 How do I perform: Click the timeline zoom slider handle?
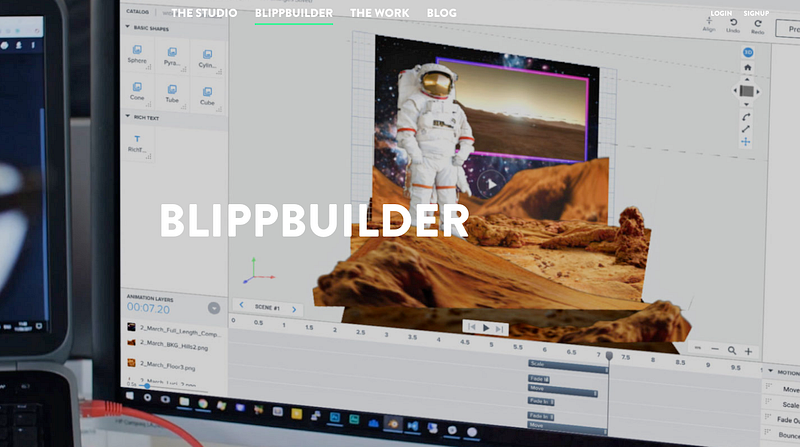click(147, 386)
